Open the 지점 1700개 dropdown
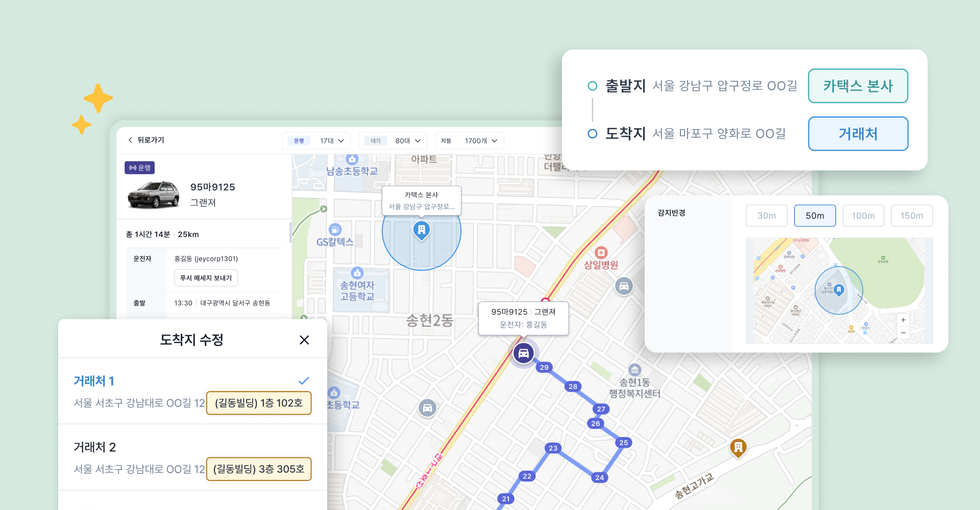 click(469, 140)
